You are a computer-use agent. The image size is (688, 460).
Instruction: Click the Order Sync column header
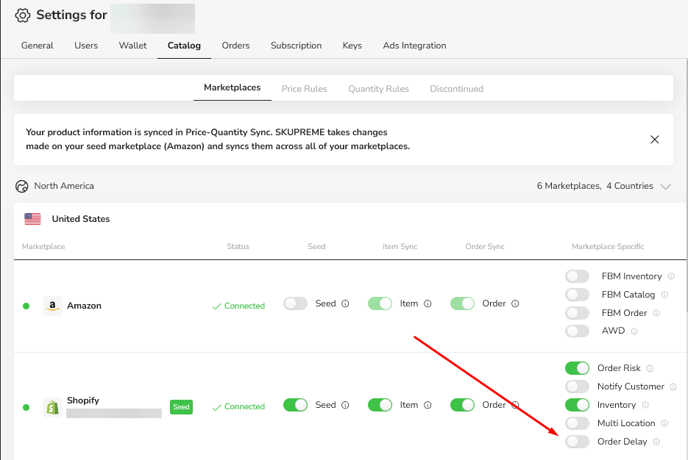tap(485, 247)
